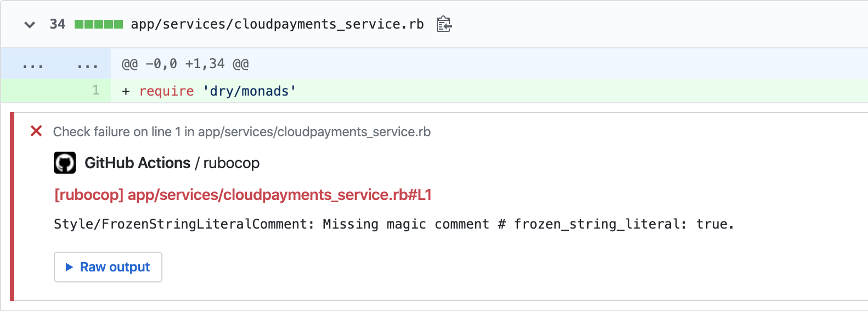Select line number 1 in the diff

(x=96, y=90)
